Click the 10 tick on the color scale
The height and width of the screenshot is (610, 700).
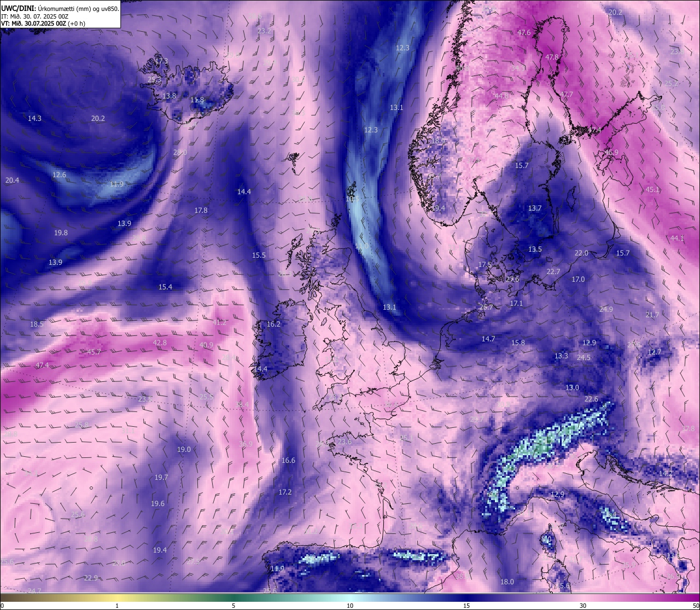[x=350, y=606]
